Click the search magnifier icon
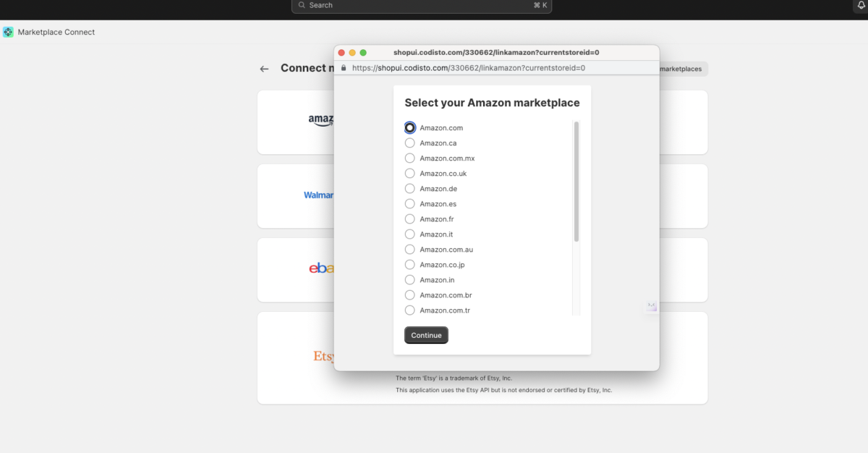The image size is (868, 453). pyautogui.click(x=302, y=5)
